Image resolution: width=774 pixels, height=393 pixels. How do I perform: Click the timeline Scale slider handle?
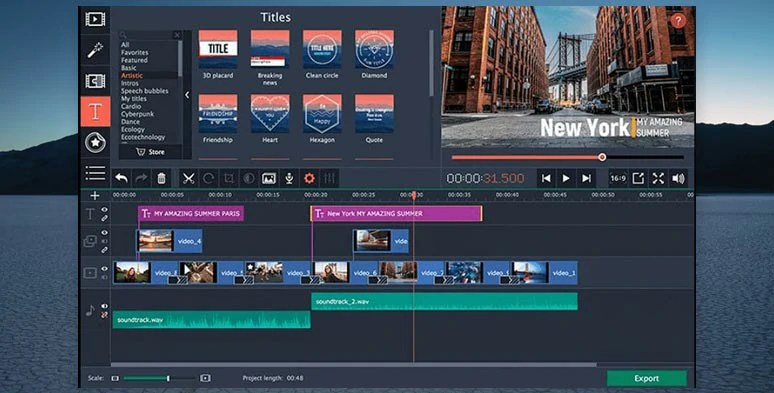[x=168, y=378]
